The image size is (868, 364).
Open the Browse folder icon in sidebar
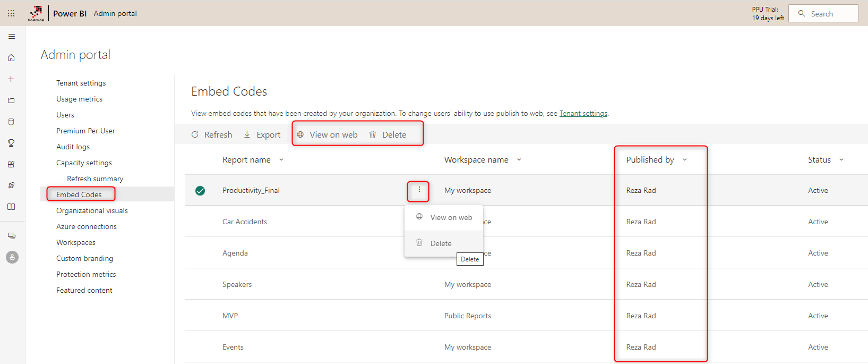click(x=11, y=100)
